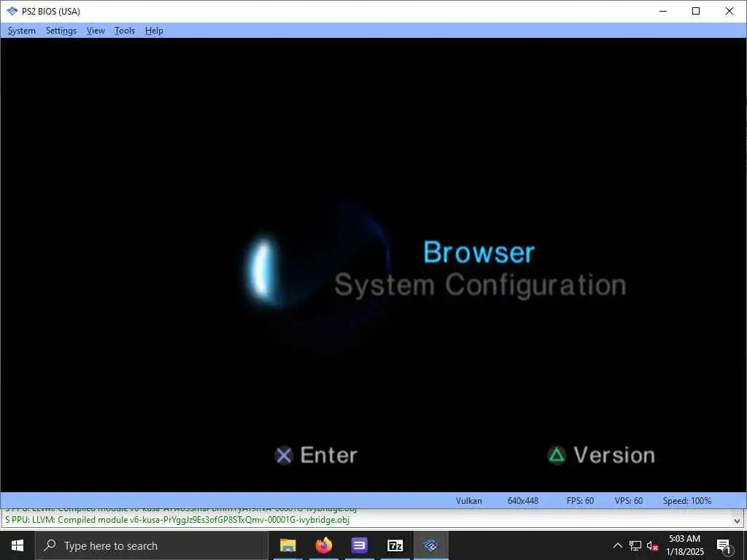Viewport: 747px width, 560px height.
Task: Maximize the PS2 BIOS window
Action: (696, 11)
